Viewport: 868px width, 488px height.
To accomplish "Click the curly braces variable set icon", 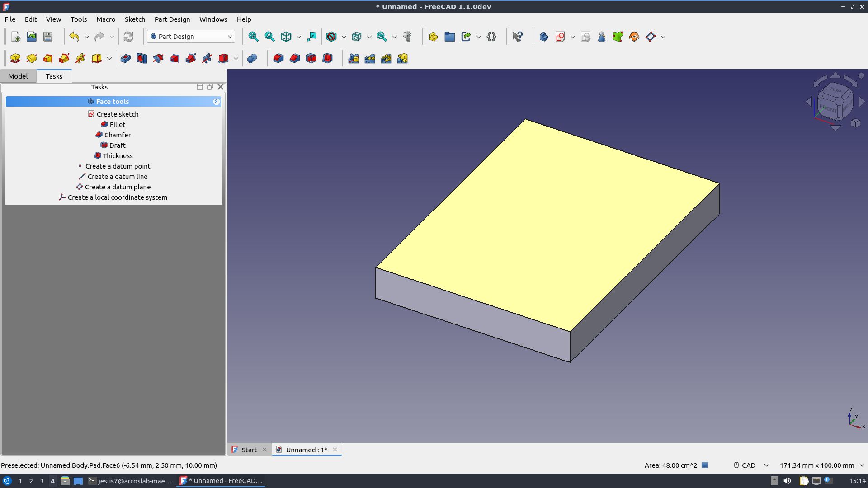I will 491,37.
